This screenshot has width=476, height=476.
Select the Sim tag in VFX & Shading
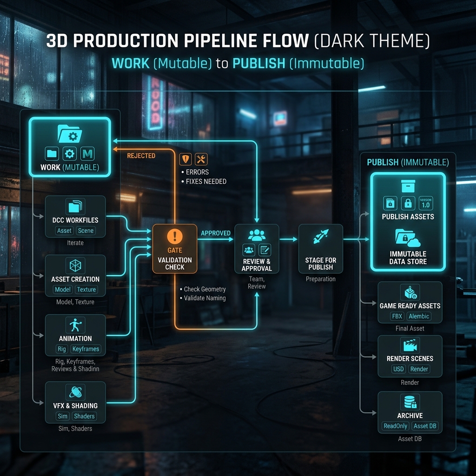coord(63,416)
